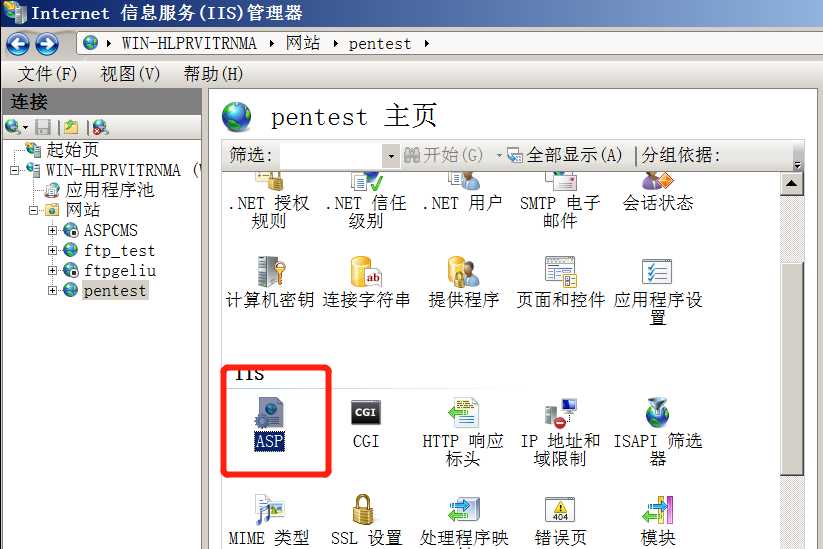The width and height of the screenshot is (823, 549).
Task: Expand the ftp_test site node
Action: click(x=52, y=250)
